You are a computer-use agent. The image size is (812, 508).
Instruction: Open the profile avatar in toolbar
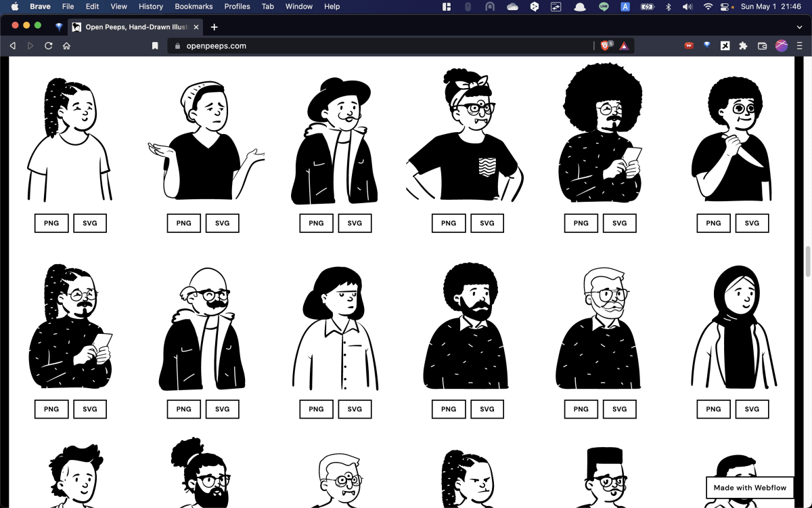[782, 46]
